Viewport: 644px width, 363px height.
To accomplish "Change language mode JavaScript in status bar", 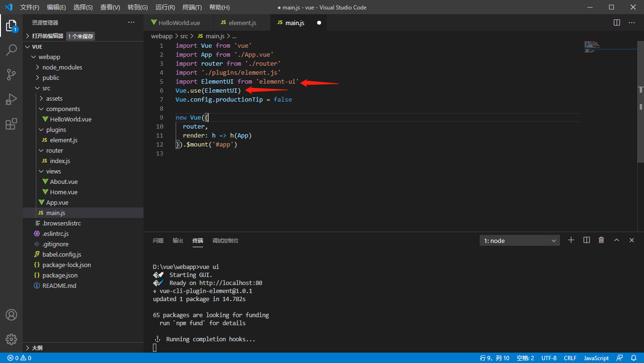I will [x=596, y=358].
